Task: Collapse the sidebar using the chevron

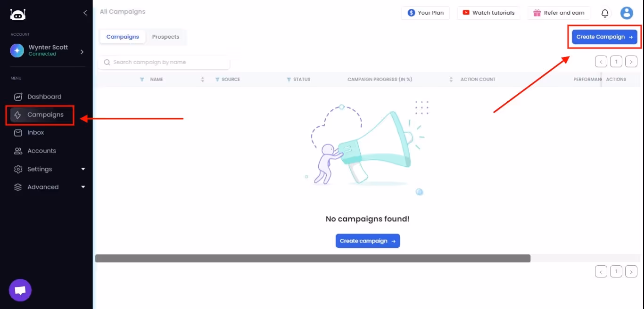Action: click(85, 13)
